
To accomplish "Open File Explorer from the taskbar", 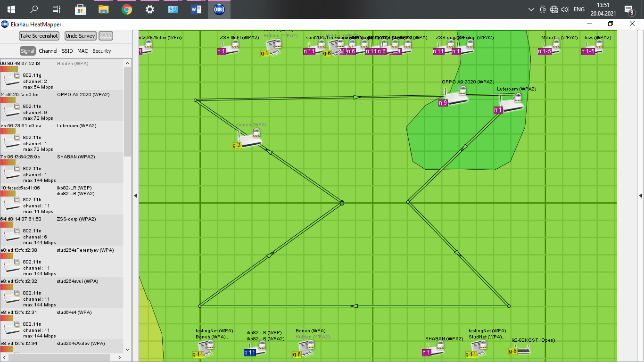I will tap(103, 9).
